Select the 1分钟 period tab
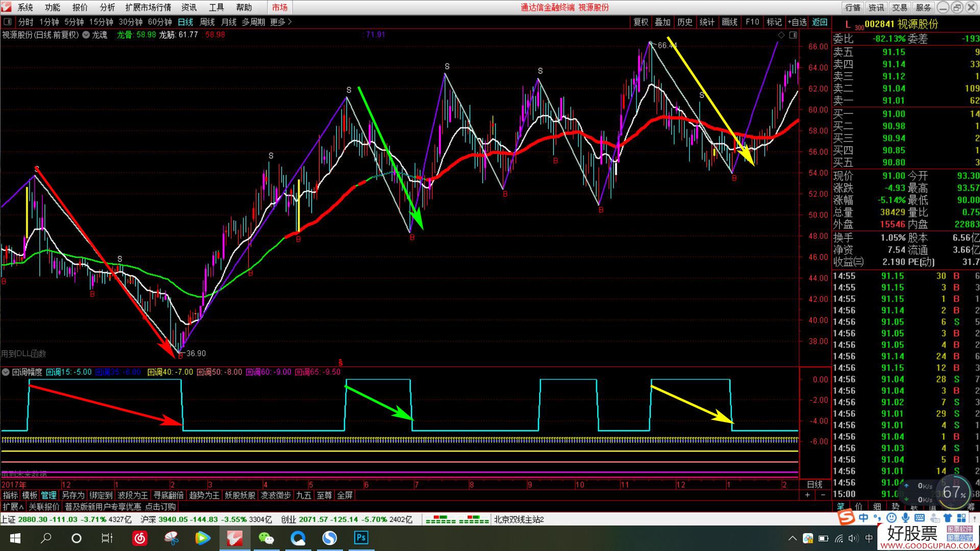This screenshot has width=980, height=551. (50, 22)
